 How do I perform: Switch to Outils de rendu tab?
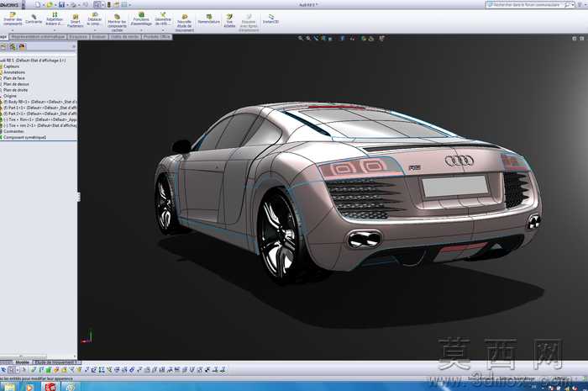125,37
